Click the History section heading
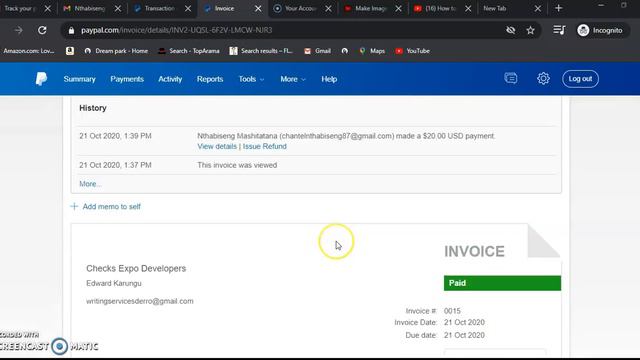 (93, 108)
